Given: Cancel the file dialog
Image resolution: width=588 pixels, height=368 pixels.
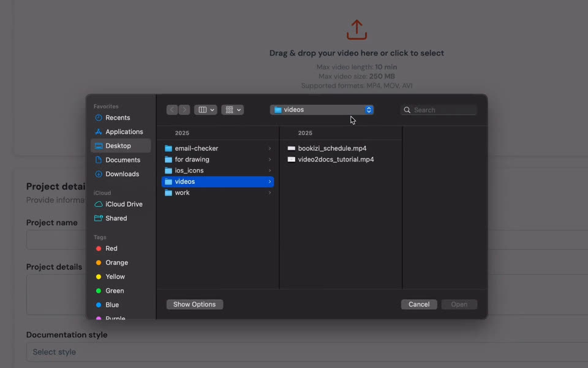Looking at the screenshot, I should 419,305.
